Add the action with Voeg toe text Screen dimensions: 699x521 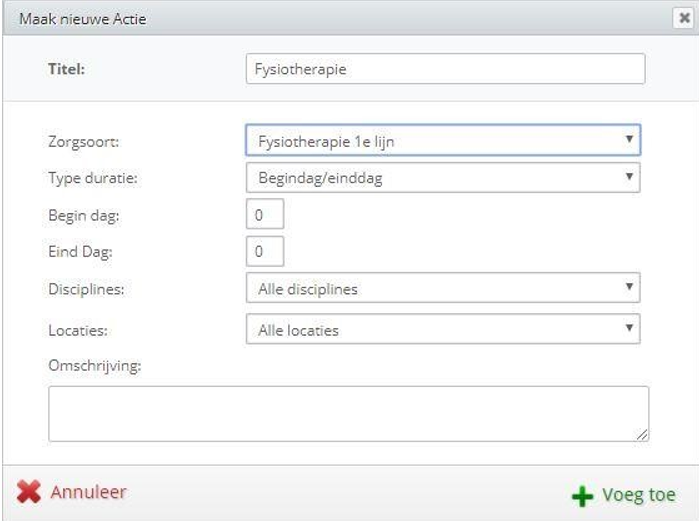tap(638, 495)
